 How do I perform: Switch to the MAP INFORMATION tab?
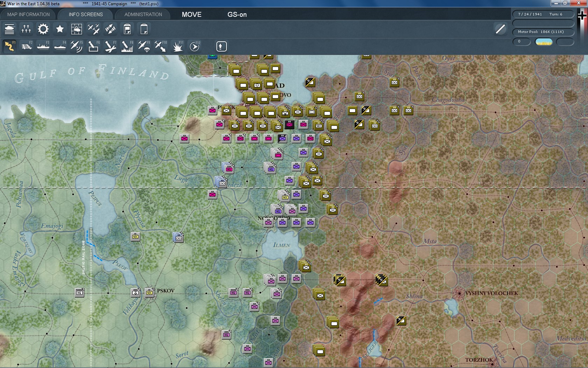coord(28,14)
